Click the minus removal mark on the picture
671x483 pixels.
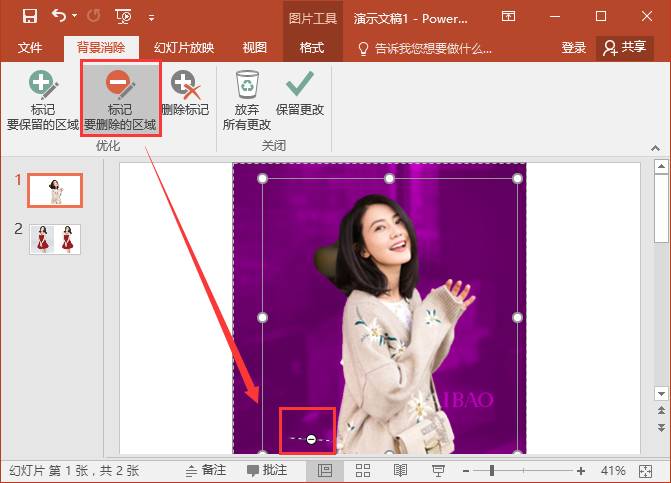tap(312, 439)
